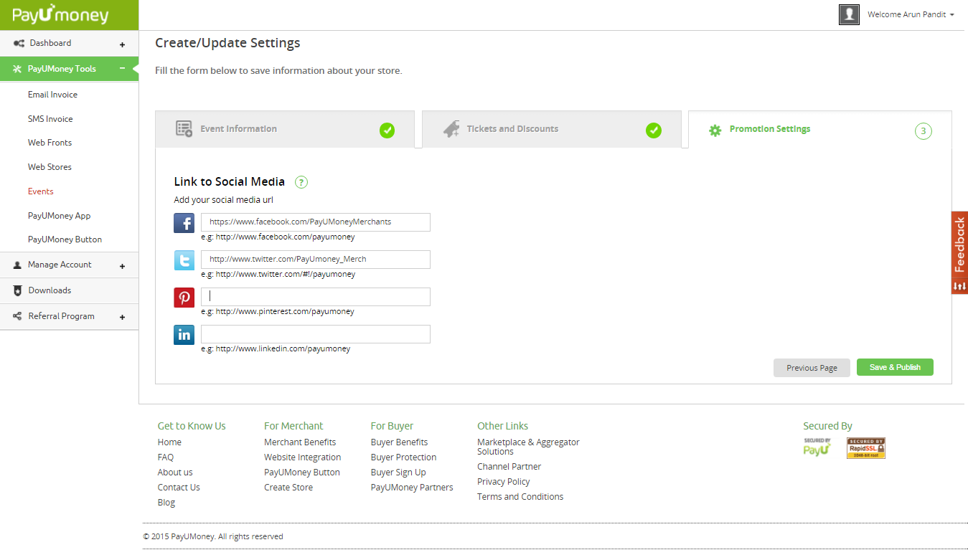This screenshot has width=968, height=560.
Task: Open PayUMoney Button menu item
Action: click(65, 239)
